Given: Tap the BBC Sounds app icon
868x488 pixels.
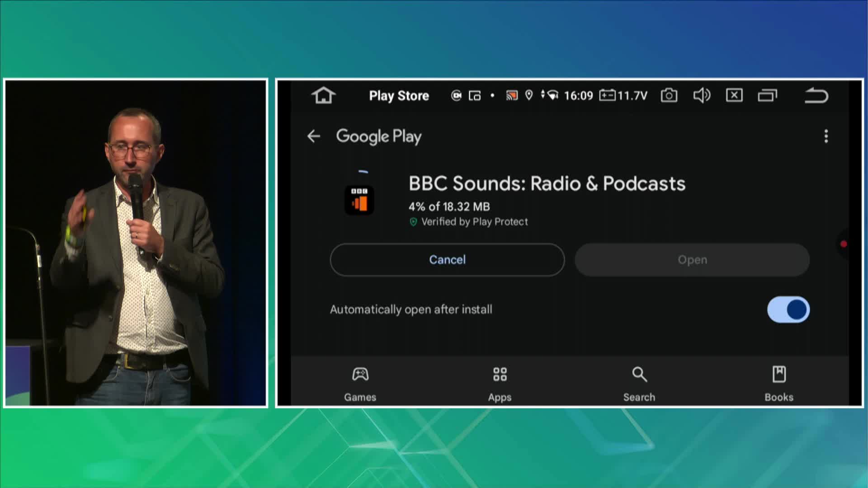Looking at the screenshot, I should [359, 200].
